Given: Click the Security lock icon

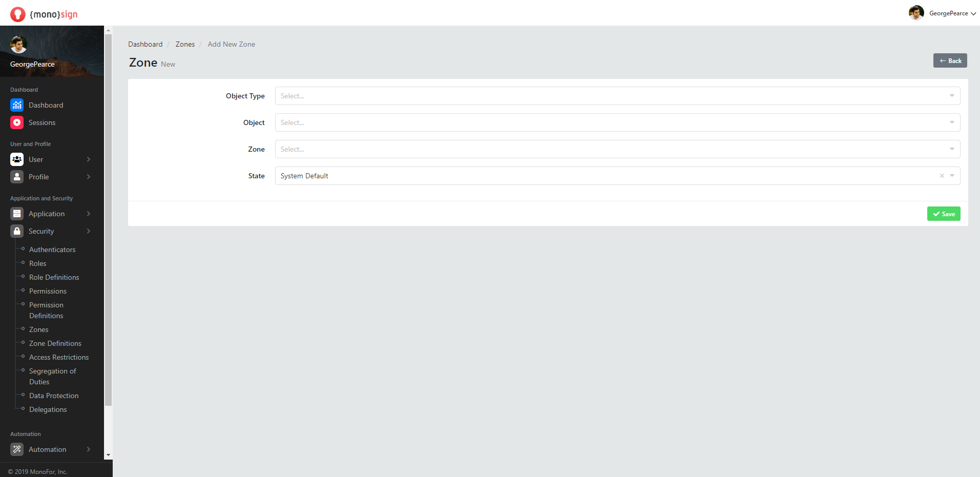Looking at the screenshot, I should point(17,231).
